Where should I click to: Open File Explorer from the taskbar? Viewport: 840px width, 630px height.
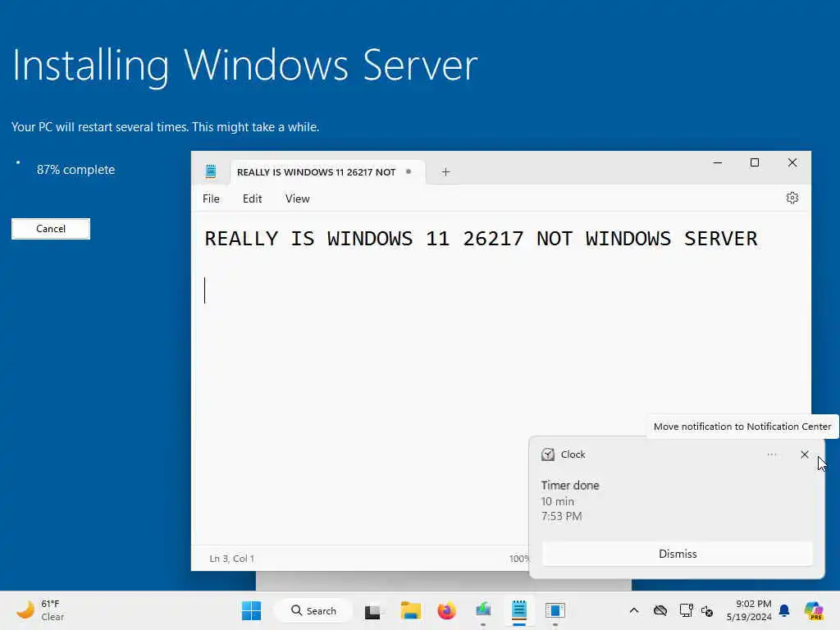click(x=411, y=610)
